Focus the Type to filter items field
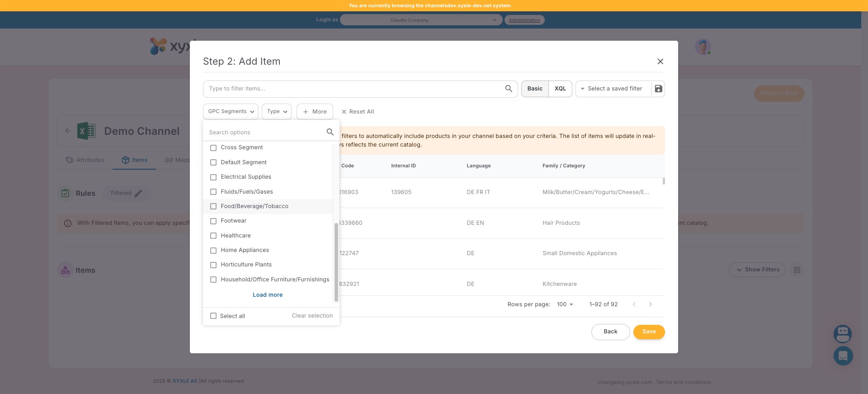 (353, 89)
